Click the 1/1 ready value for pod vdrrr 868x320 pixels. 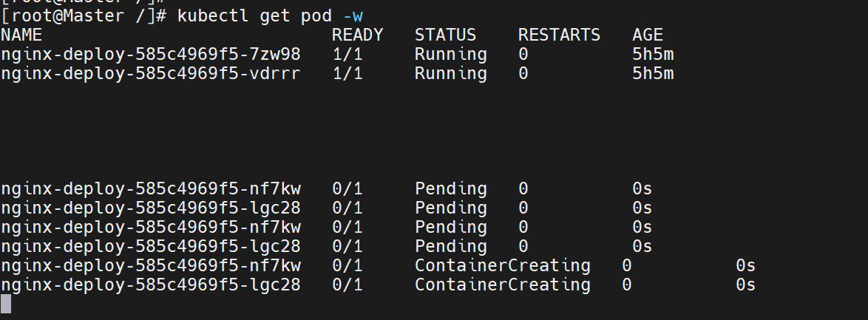pyautogui.click(x=347, y=73)
